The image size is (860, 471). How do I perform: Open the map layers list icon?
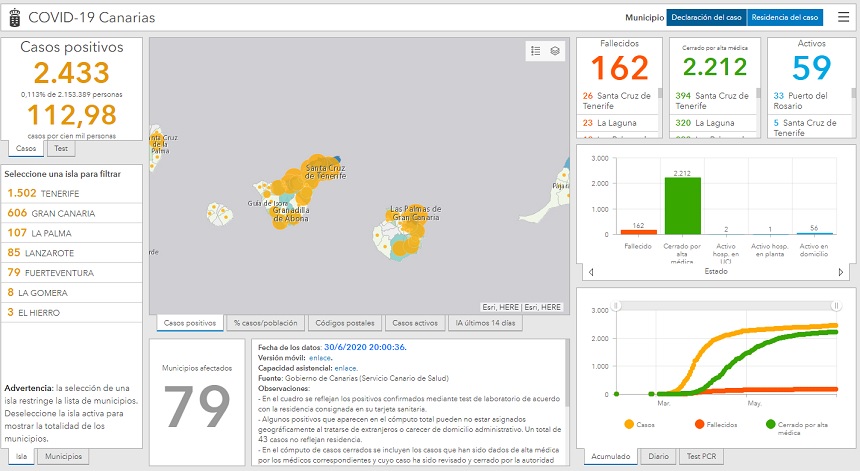(x=555, y=51)
